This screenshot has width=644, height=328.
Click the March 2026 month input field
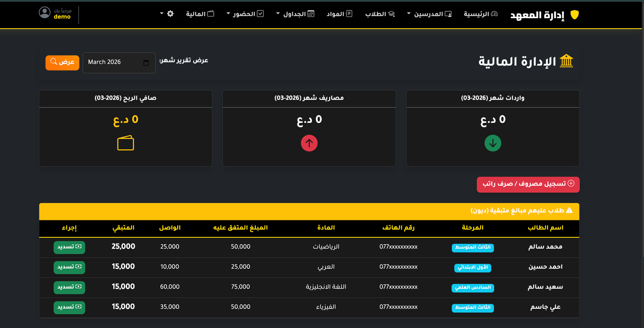pyautogui.click(x=113, y=62)
